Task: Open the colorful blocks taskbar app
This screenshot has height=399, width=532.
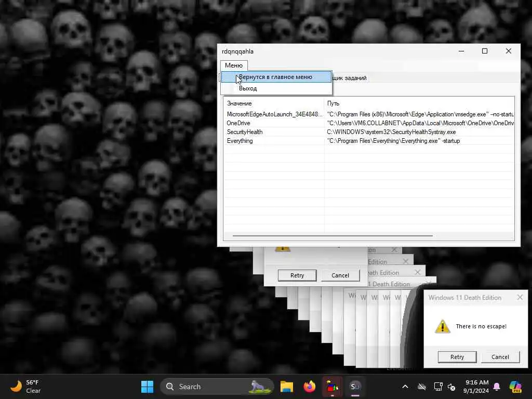Action: (x=332, y=387)
